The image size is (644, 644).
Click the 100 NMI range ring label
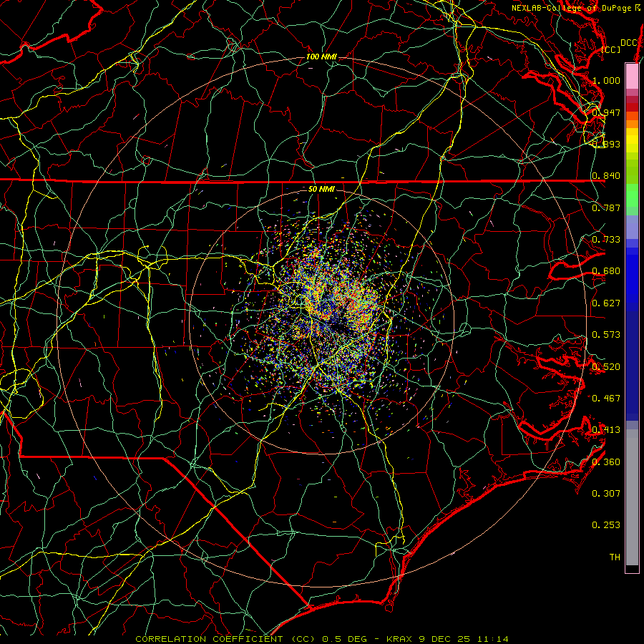tap(321, 57)
